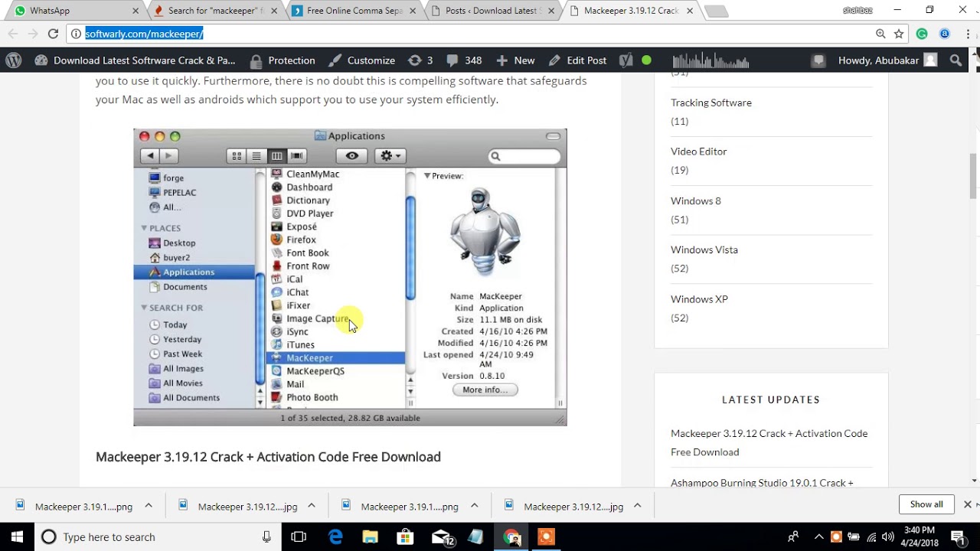Open the Windows XP category link
Viewport: 980px width, 551px height.
point(699,299)
